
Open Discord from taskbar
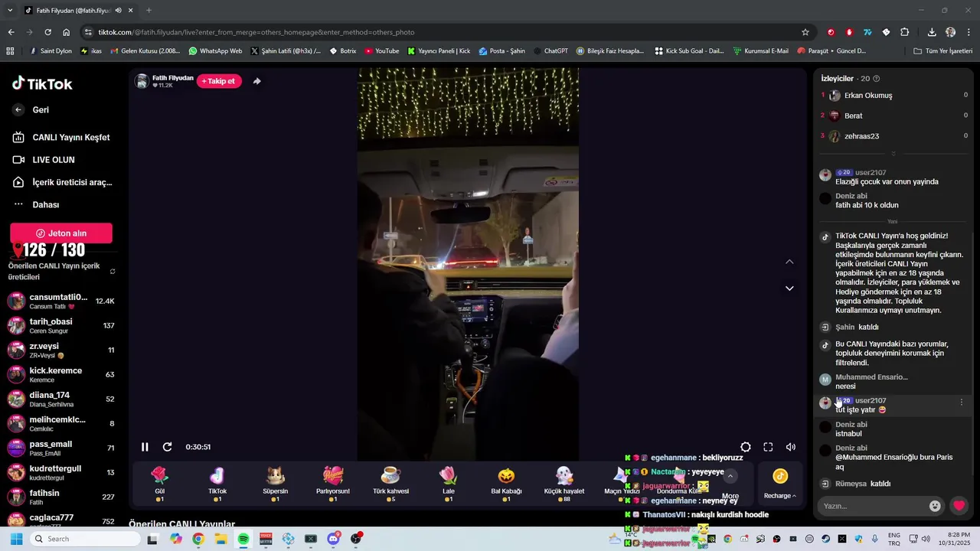(333, 539)
